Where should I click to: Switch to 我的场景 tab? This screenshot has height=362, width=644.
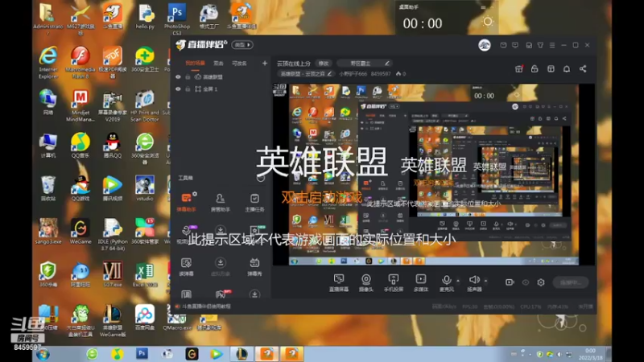point(195,64)
